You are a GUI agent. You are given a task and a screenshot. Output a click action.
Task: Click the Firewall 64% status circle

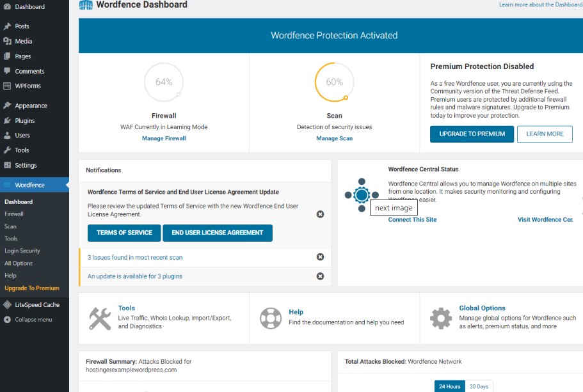164,82
